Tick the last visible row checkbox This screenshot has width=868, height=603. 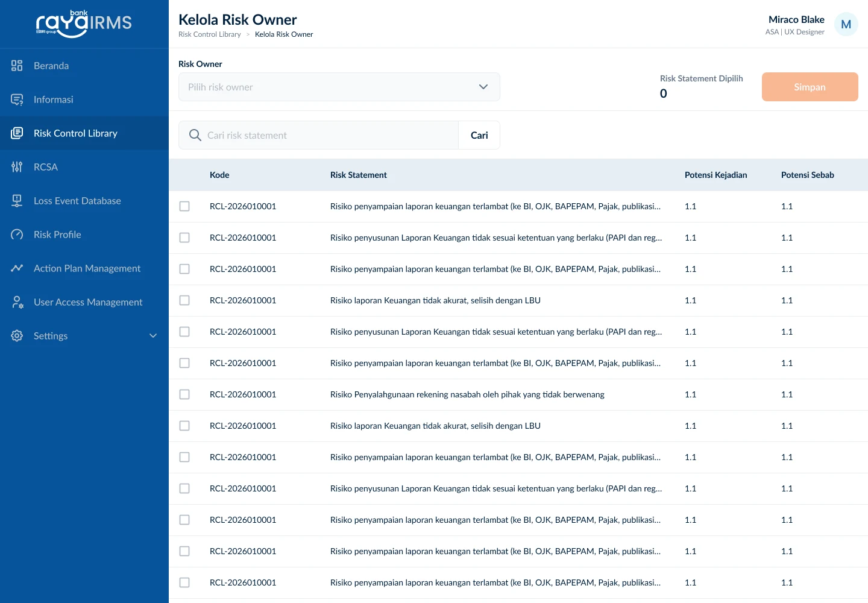point(184,582)
